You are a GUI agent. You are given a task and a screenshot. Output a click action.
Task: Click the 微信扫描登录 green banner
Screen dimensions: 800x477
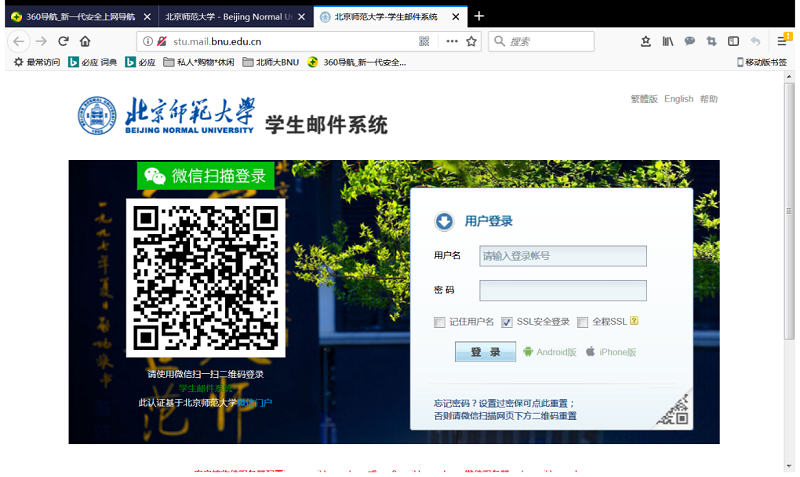[206, 176]
